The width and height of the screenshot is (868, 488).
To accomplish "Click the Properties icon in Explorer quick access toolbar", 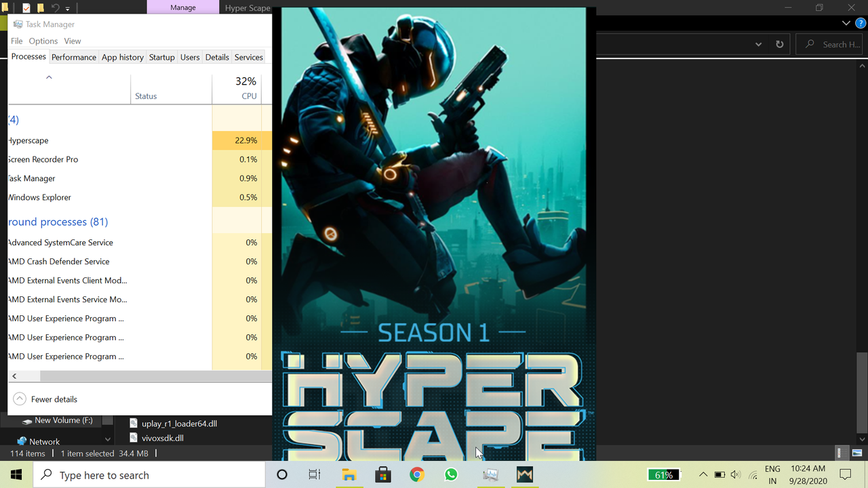I will tap(26, 8).
